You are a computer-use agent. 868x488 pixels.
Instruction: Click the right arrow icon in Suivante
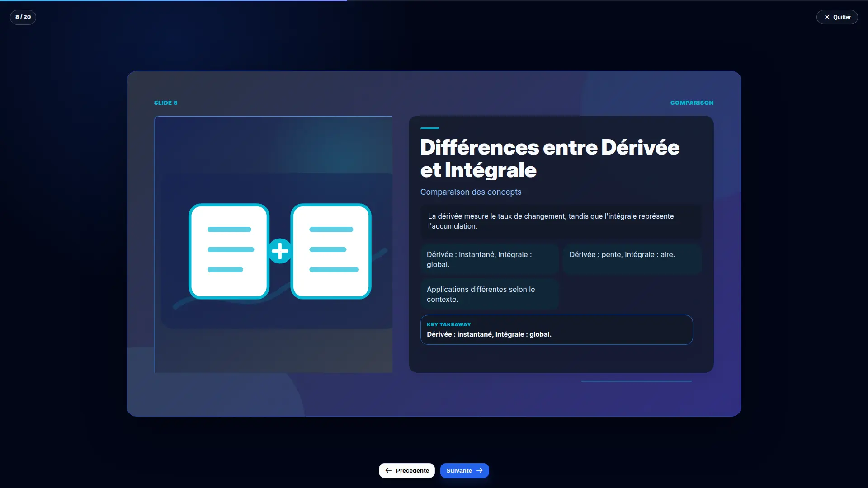coord(479,470)
